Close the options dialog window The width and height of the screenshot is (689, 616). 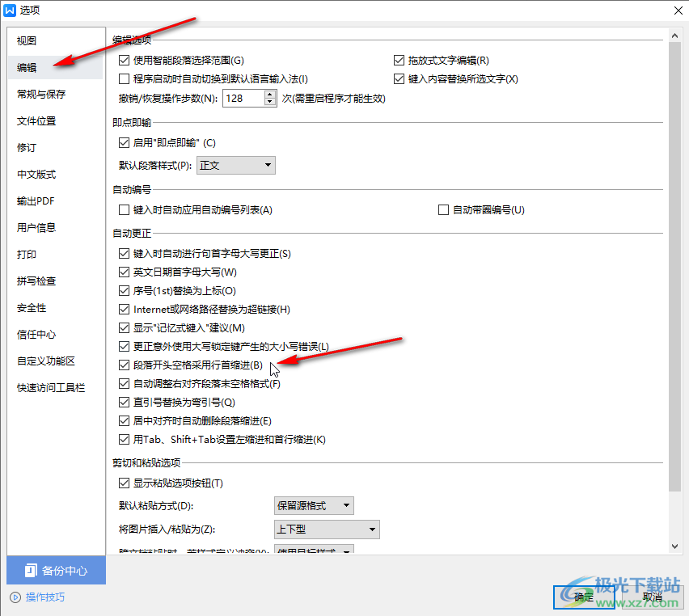(x=677, y=10)
